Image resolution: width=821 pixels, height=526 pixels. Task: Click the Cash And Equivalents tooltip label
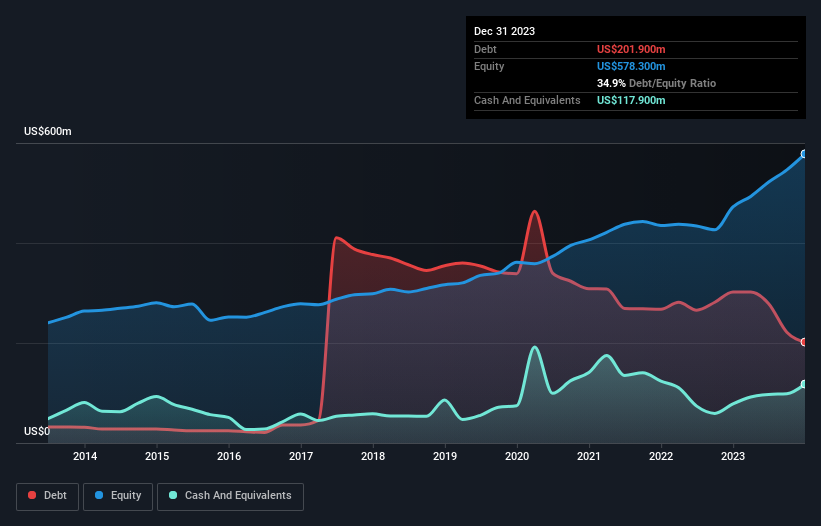click(527, 100)
